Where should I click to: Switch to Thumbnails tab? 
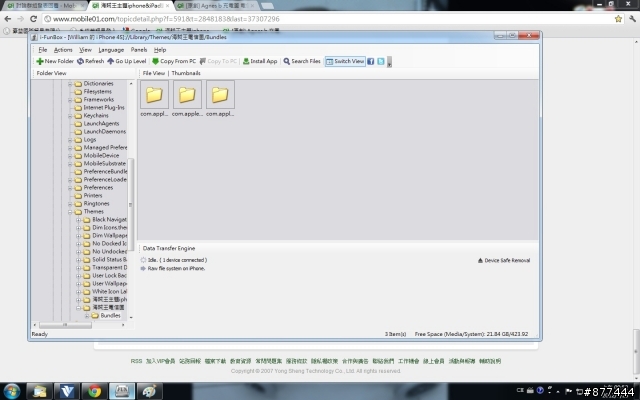click(186, 73)
